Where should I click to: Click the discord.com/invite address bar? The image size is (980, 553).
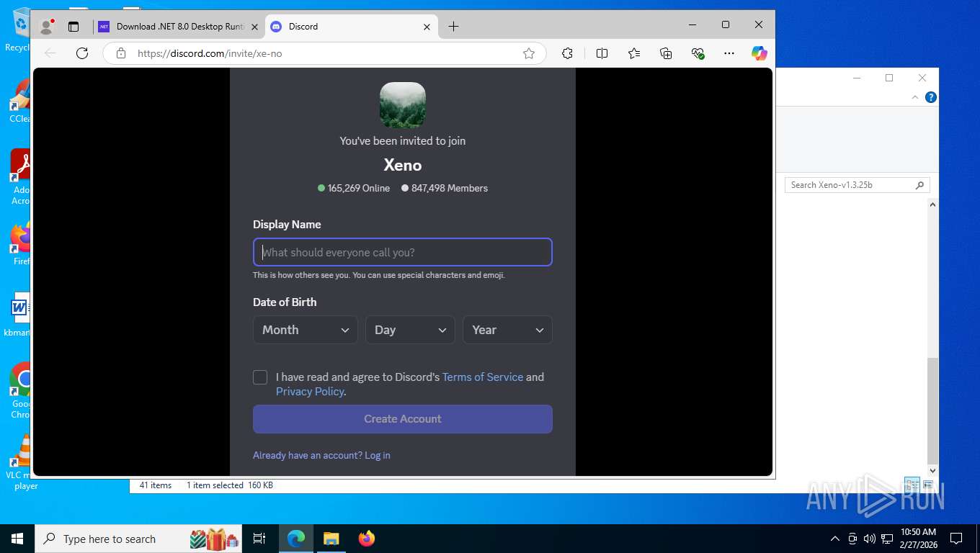[324, 53]
